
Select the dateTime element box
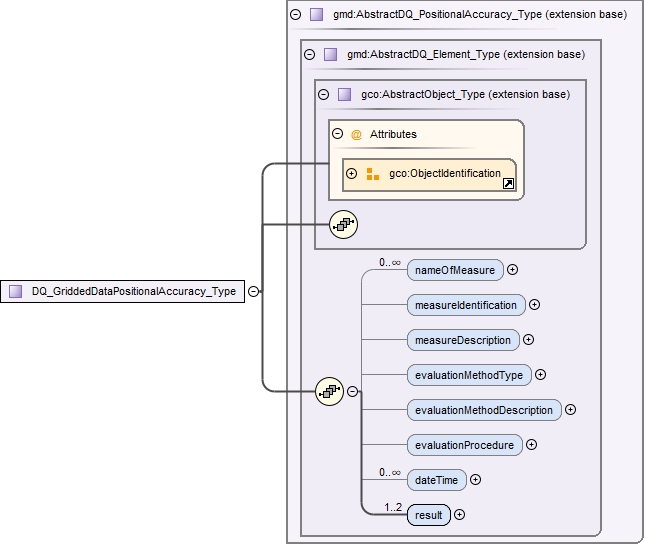tap(436, 480)
